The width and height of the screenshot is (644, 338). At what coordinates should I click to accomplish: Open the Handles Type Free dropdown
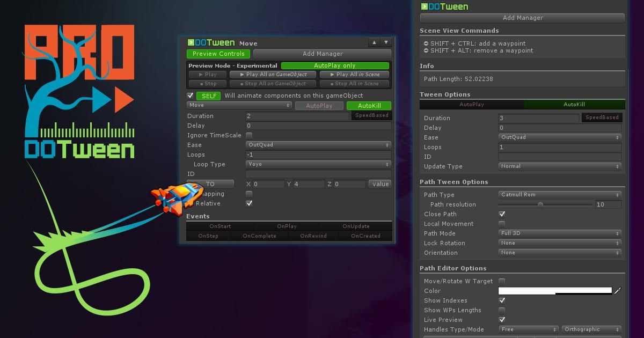point(529,329)
